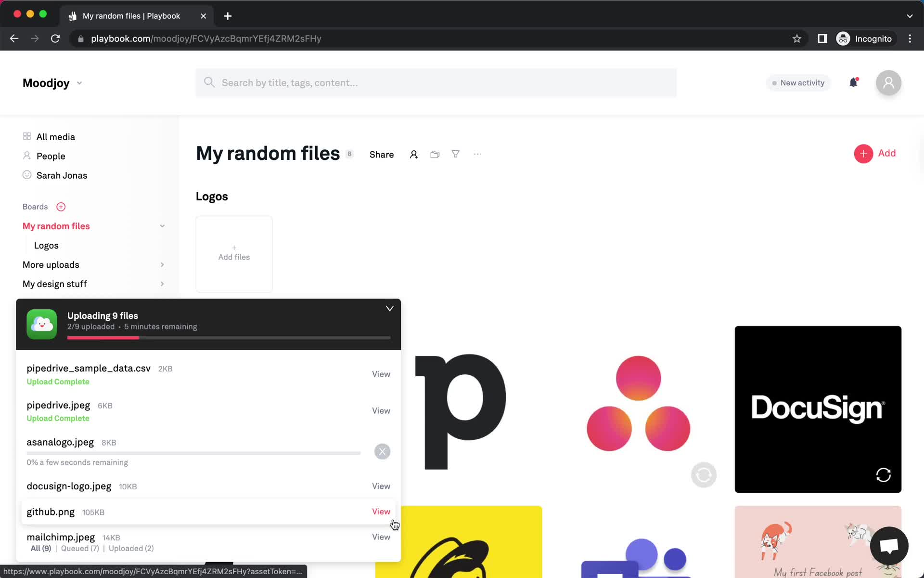The height and width of the screenshot is (578, 924).
Task: Select All media in left sidebar
Action: (x=55, y=136)
